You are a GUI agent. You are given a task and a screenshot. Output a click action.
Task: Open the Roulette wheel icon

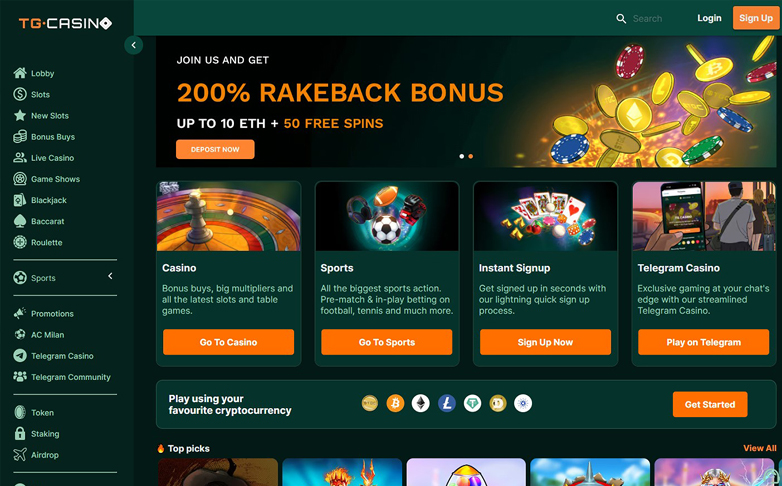[x=20, y=243]
